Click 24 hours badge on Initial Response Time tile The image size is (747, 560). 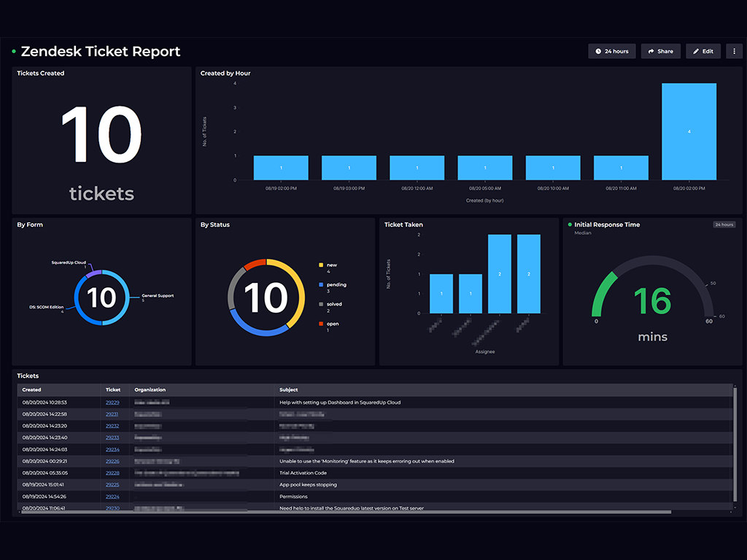point(724,225)
